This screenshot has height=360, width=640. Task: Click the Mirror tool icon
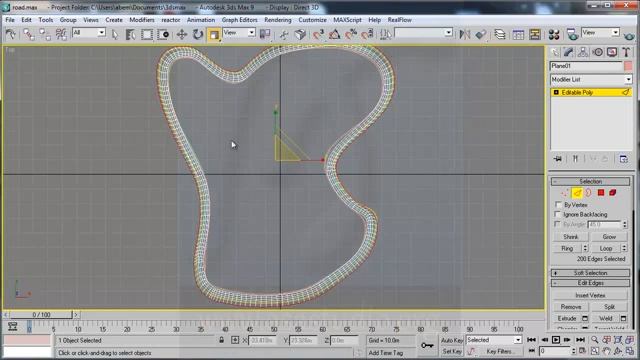pyautogui.click(x=464, y=34)
